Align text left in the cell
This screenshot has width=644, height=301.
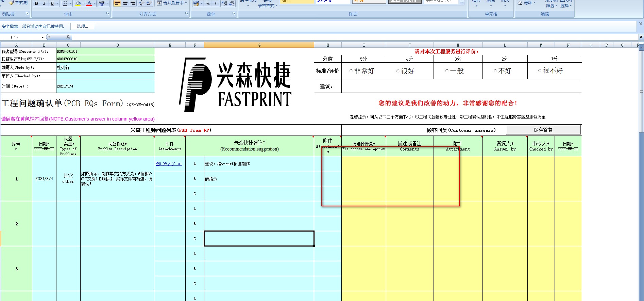click(117, 3)
